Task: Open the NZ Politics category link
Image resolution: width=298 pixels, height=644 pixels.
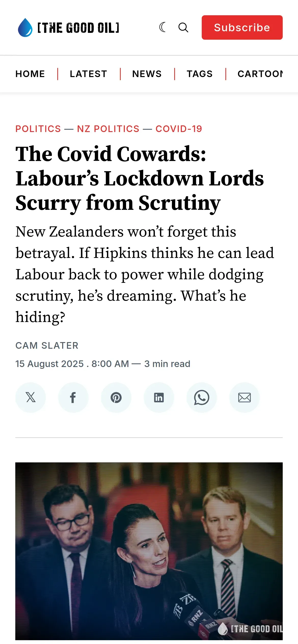Action: [x=108, y=129]
